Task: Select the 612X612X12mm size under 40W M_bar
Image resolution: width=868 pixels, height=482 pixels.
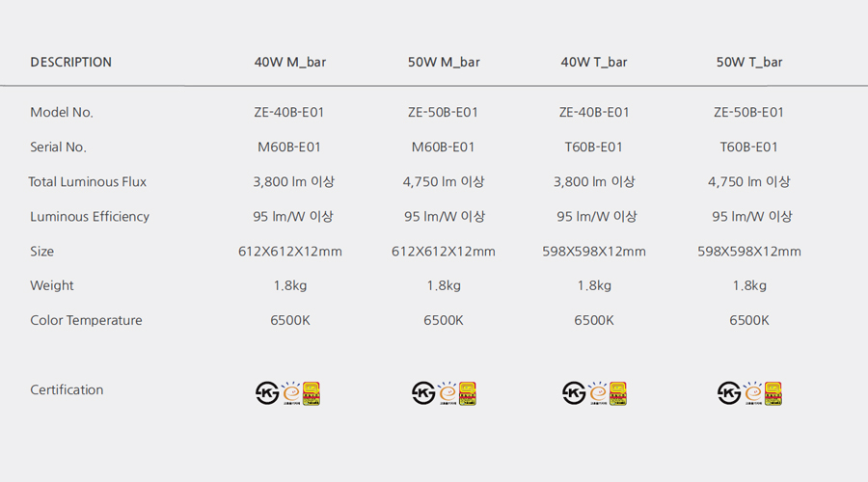Action: coord(290,252)
